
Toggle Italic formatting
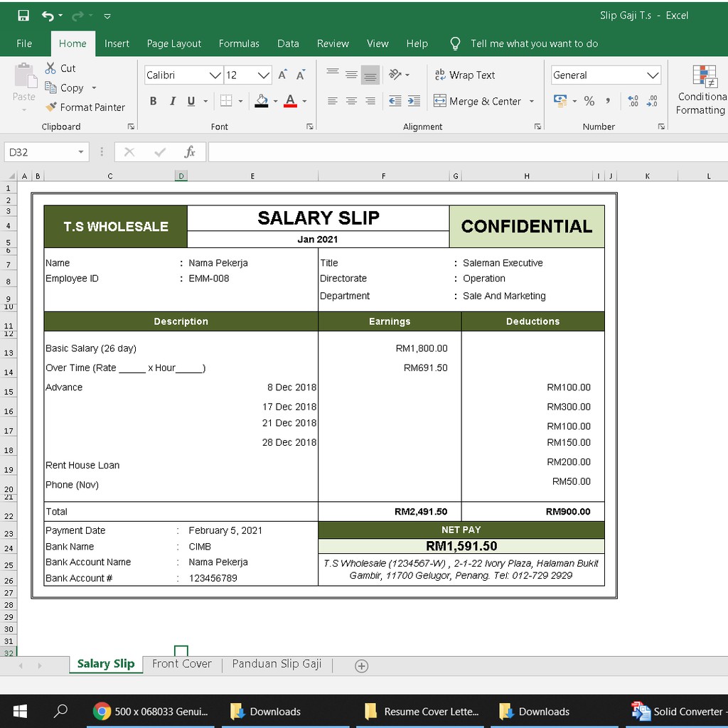[x=172, y=102]
